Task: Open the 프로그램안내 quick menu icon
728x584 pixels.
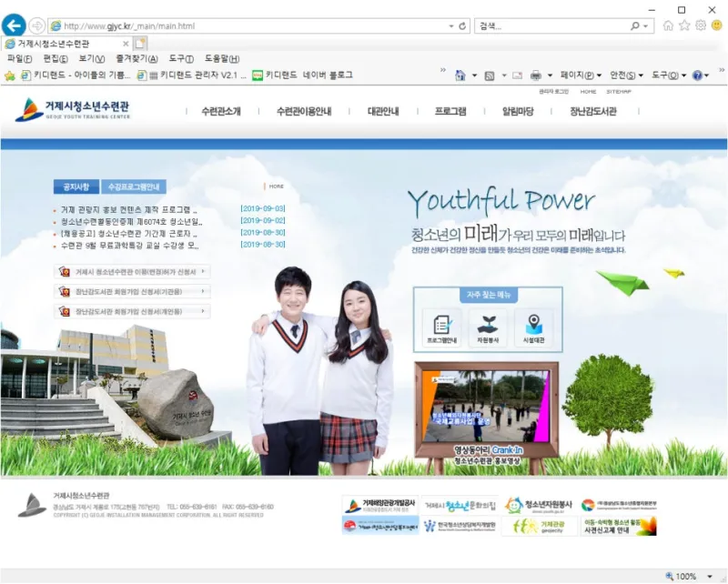Action: [x=441, y=328]
